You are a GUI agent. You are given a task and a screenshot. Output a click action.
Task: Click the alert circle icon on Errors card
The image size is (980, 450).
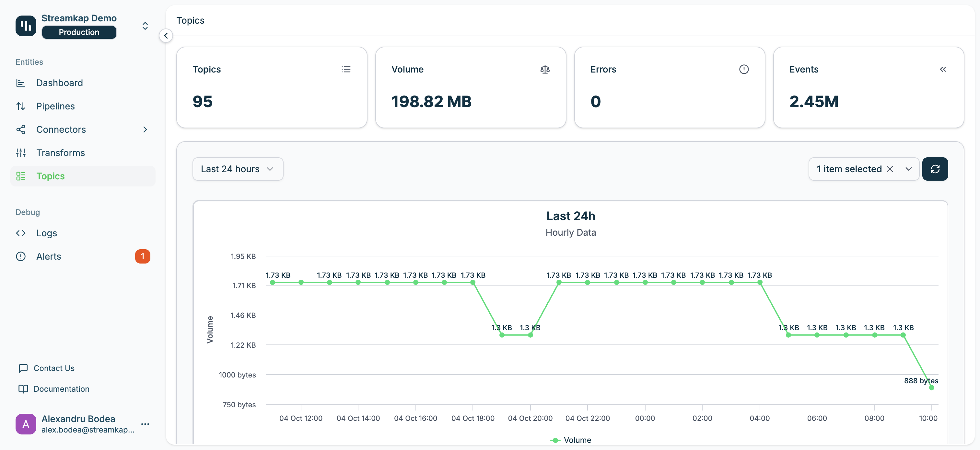tap(743, 69)
